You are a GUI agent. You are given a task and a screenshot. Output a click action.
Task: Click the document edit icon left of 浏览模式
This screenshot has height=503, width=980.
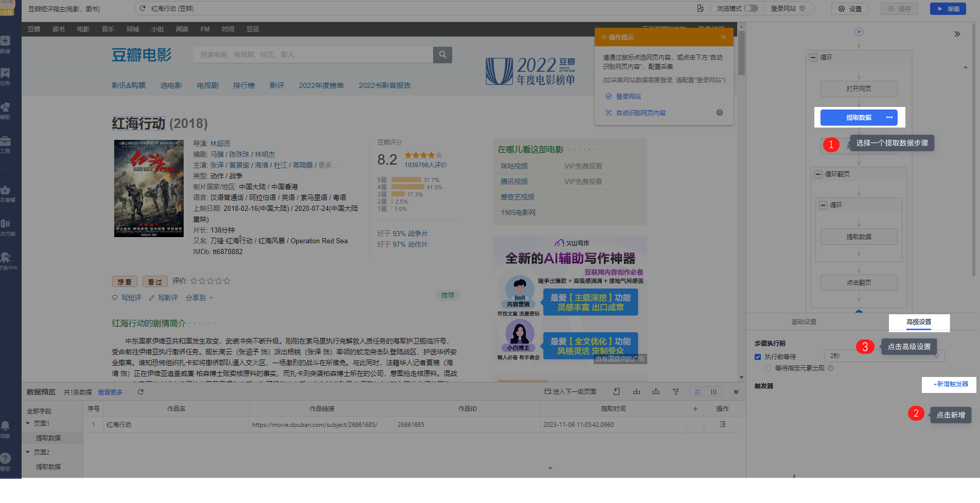pos(700,9)
